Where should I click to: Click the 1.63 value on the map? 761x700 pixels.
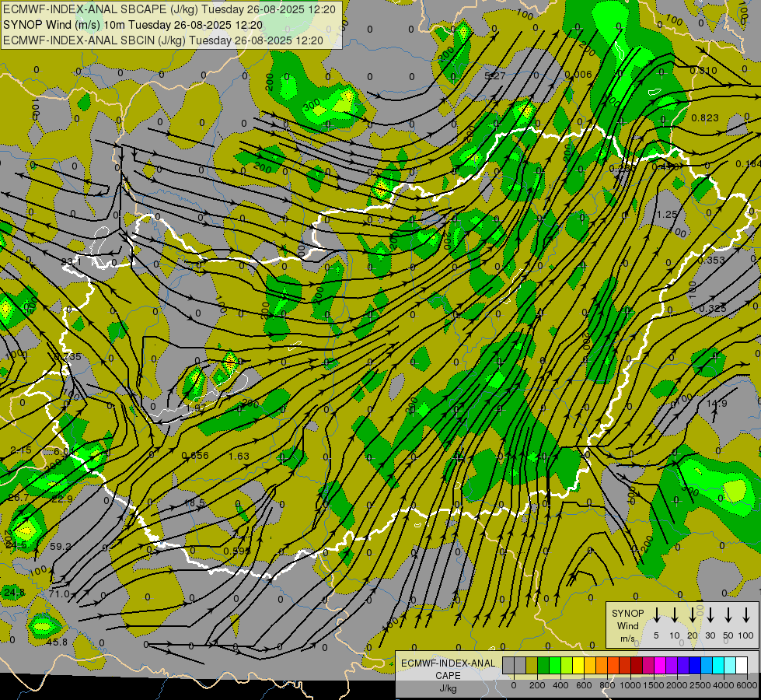239,456
